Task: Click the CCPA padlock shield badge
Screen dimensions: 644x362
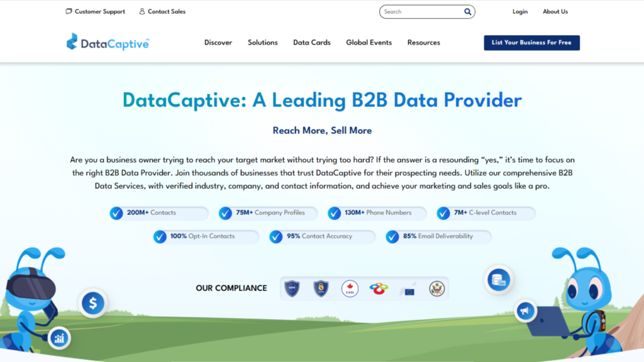Action: point(321,288)
